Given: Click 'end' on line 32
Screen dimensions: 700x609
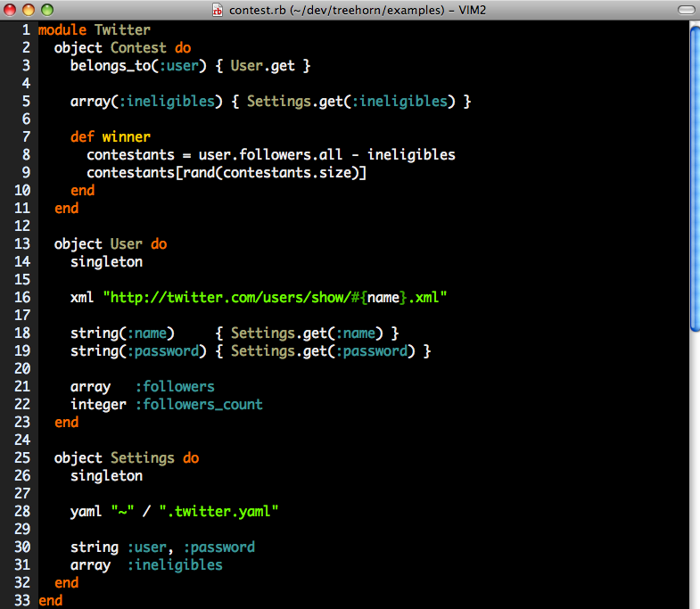Looking at the screenshot, I should coord(67,583).
